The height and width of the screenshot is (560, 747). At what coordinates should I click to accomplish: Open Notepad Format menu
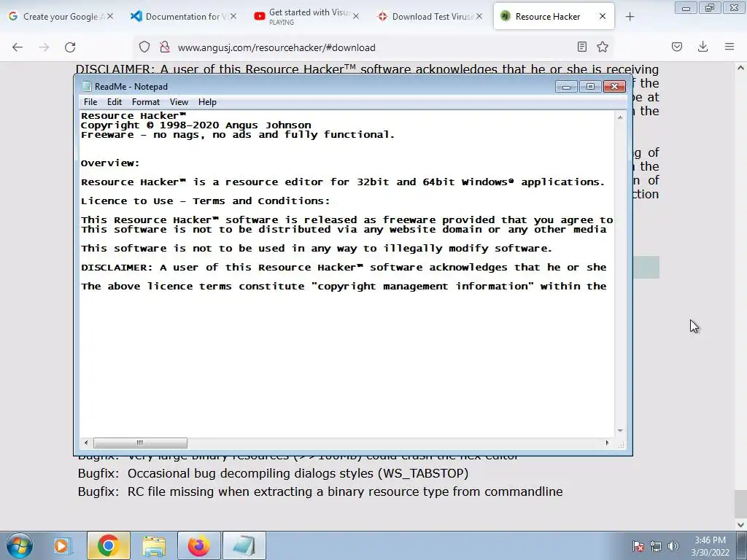coord(146,102)
